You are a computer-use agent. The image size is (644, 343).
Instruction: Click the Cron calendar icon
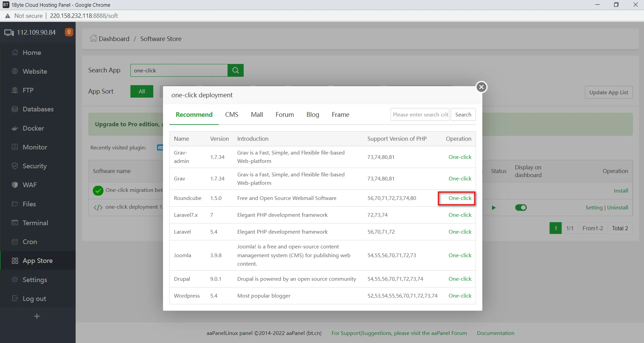coord(15,242)
